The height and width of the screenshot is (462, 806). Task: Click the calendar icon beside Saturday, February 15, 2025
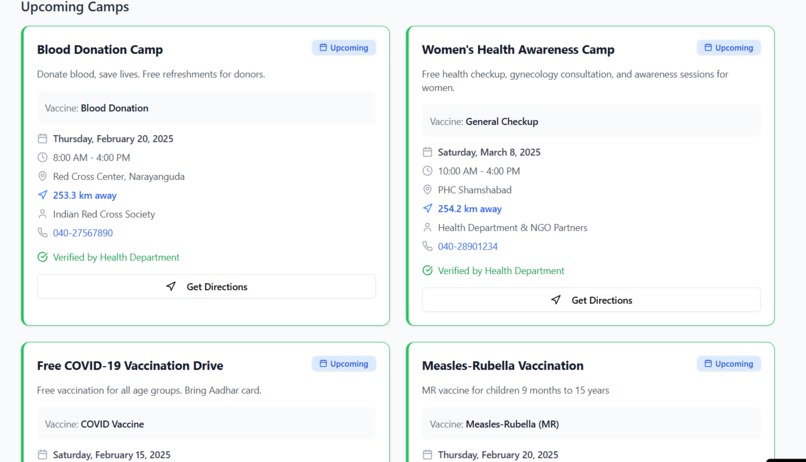(42, 455)
